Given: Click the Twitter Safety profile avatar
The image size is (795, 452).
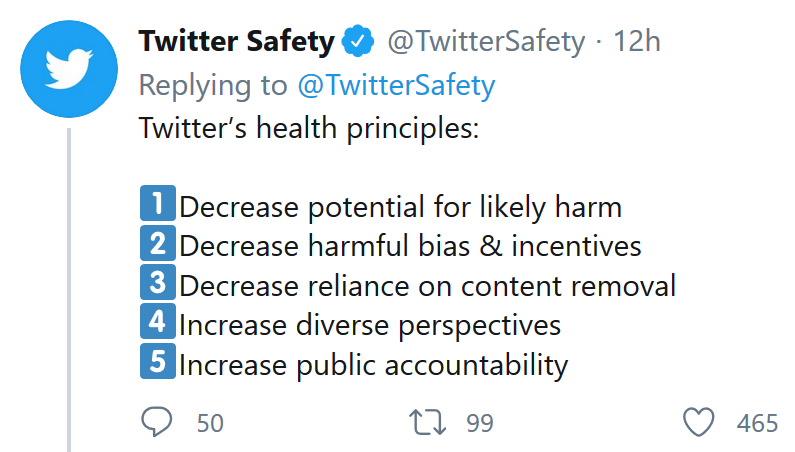Looking at the screenshot, I should [69, 69].
